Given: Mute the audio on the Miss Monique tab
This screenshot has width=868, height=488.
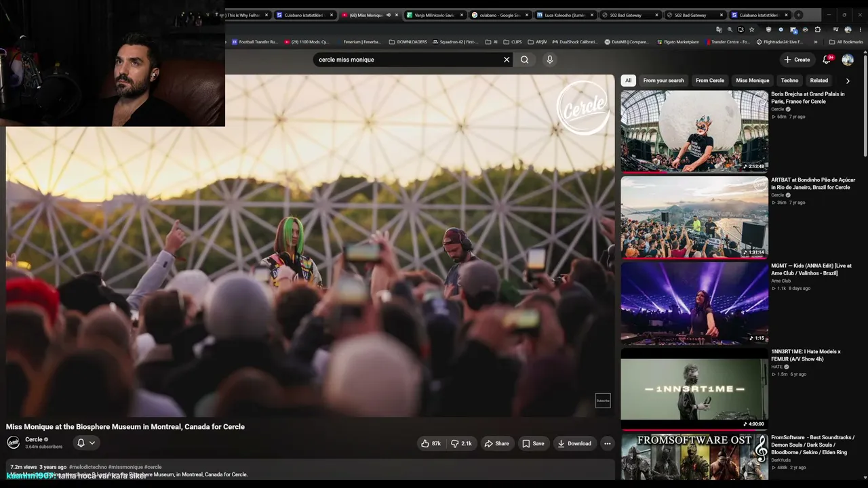Looking at the screenshot, I should (x=388, y=15).
